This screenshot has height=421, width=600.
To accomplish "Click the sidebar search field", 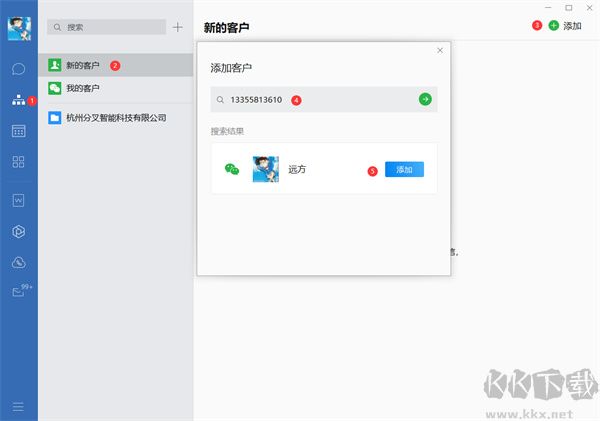I will [x=107, y=27].
